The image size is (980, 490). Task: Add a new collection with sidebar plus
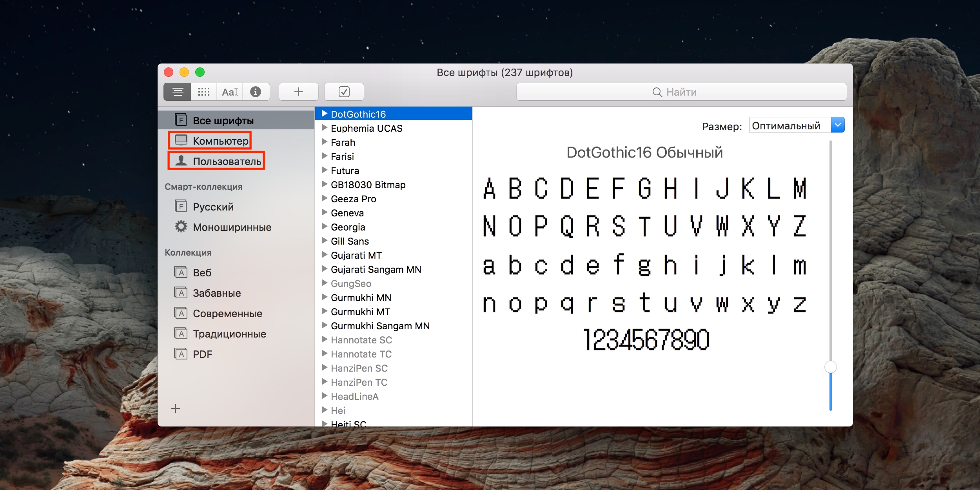click(x=176, y=408)
